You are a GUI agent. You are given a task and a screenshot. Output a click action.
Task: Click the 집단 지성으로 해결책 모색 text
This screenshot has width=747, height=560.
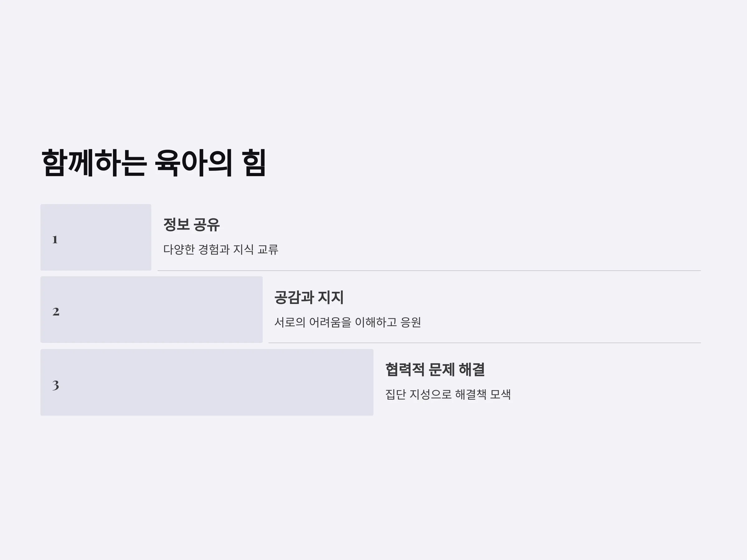pos(448,394)
